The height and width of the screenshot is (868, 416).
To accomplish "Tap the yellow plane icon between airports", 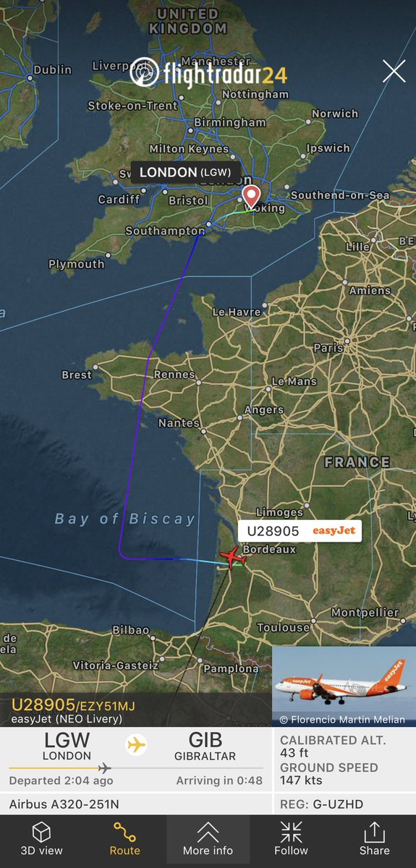I will coord(135,746).
